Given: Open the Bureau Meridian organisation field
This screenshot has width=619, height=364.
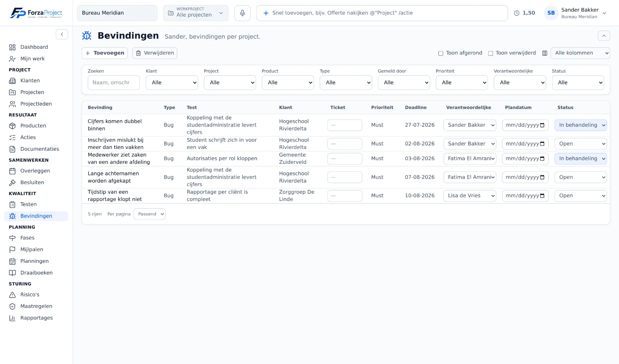Looking at the screenshot, I should click(x=117, y=13).
